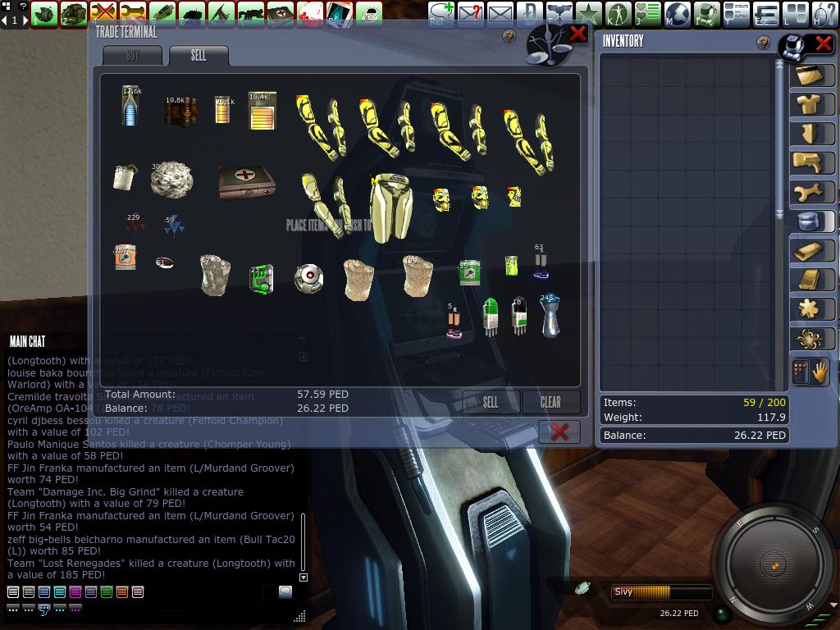Toggle the magenta chat channel filter

click(x=75, y=592)
